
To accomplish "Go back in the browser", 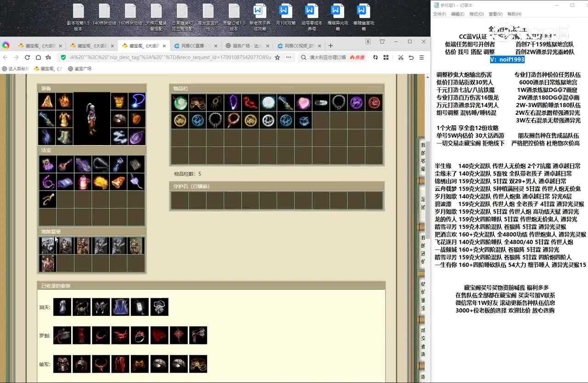I will [5, 57].
